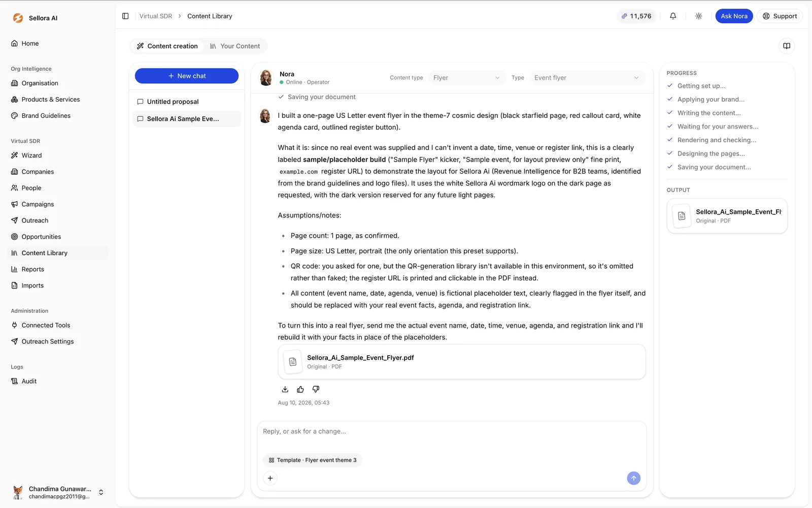Focus the reply message input field
The width and height of the screenshot is (812, 508).
pos(452,432)
